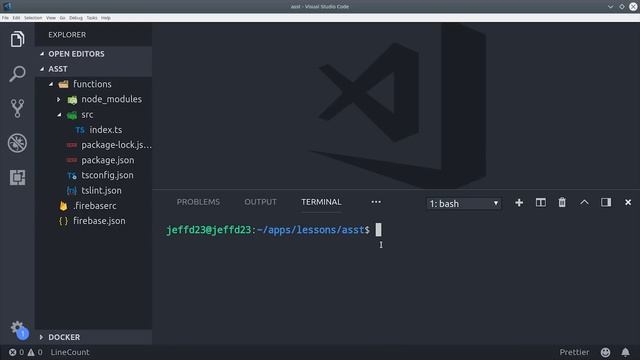Open the notifications bell
This screenshot has width=640, height=360.
point(625,352)
